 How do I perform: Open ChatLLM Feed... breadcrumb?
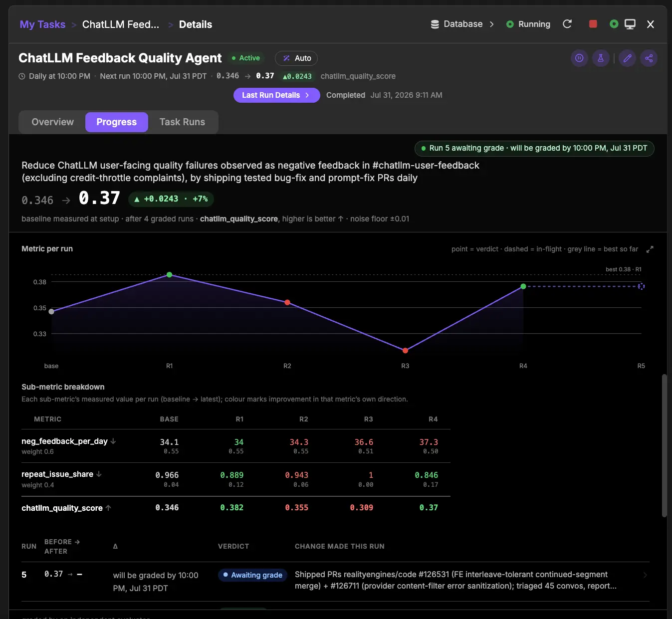click(121, 24)
